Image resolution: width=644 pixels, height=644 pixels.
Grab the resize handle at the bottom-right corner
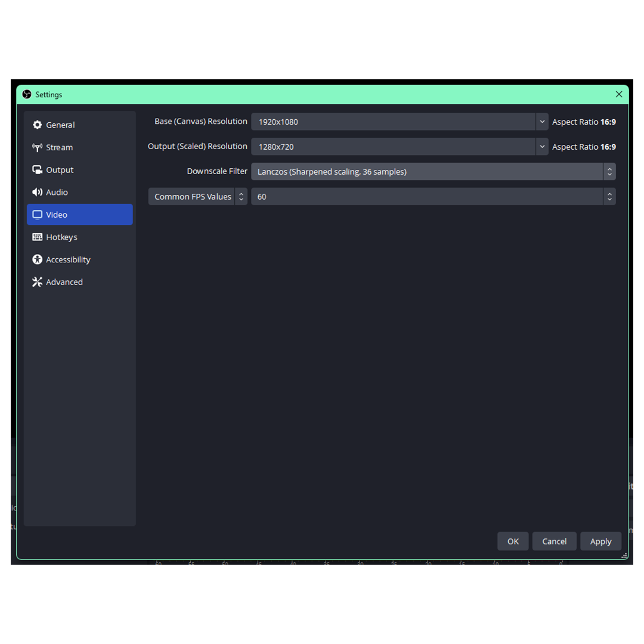(624, 556)
